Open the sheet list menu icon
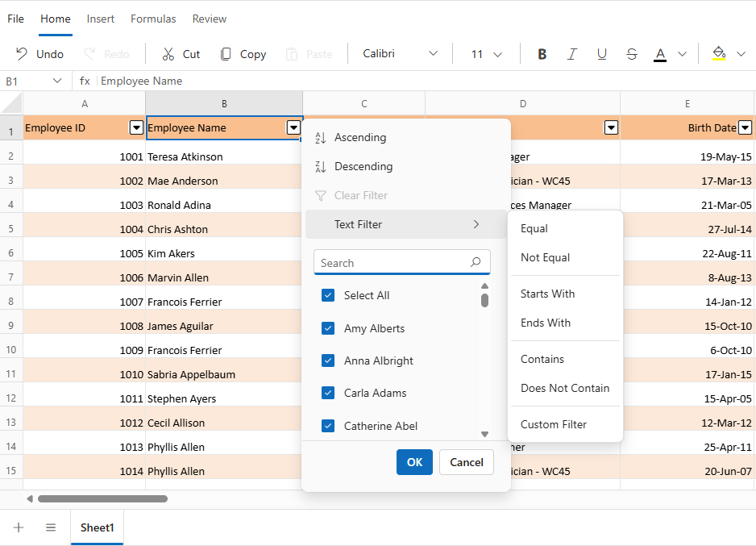Image resolution: width=756 pixels, height=546 pixels. tap(51, 527)
